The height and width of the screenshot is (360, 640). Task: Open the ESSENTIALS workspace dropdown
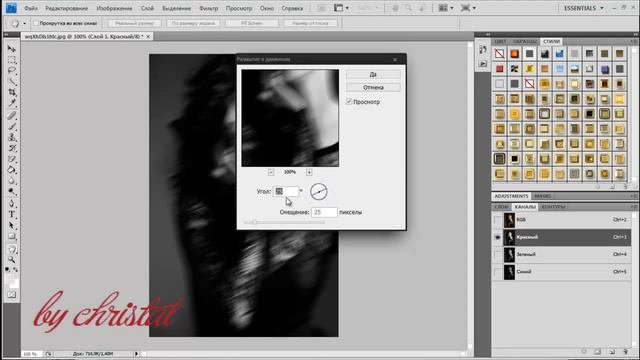[x=584, y=8]
